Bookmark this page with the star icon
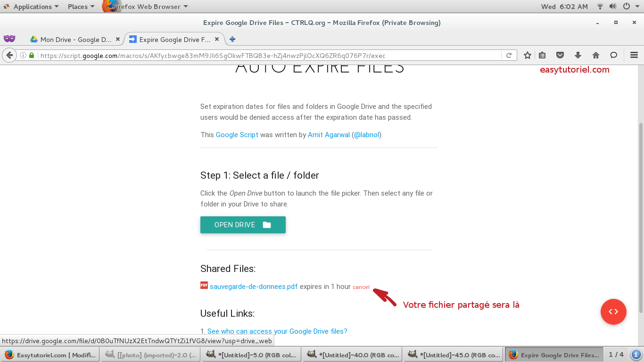Image resolution: width=644 pixels, height=362 pixels. 528,55
